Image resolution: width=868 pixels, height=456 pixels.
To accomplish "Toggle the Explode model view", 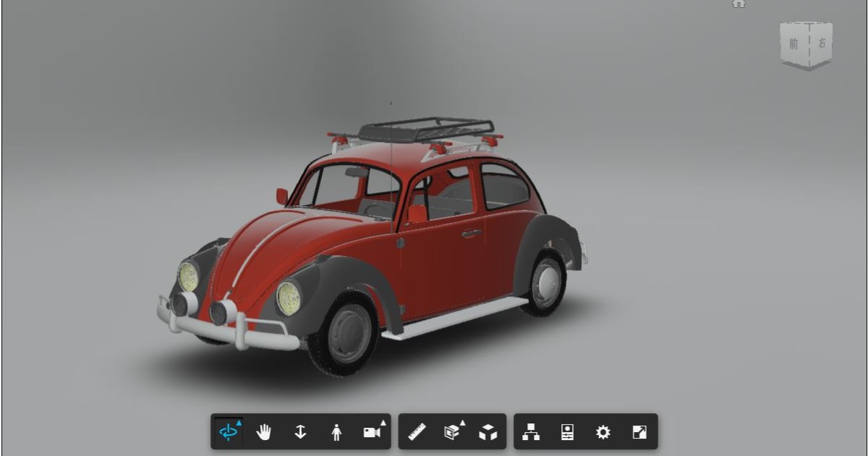I will [487, 432].
